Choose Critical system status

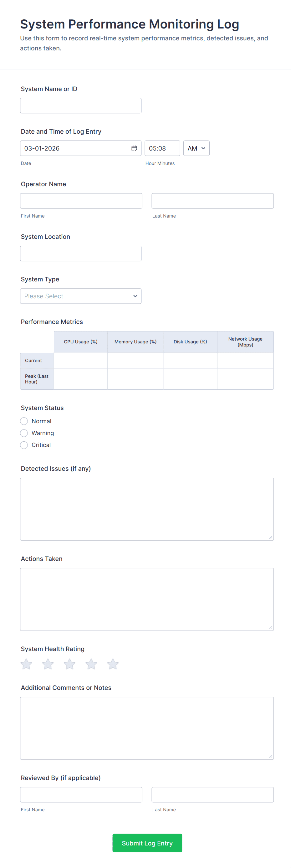[x=24, y=445]
